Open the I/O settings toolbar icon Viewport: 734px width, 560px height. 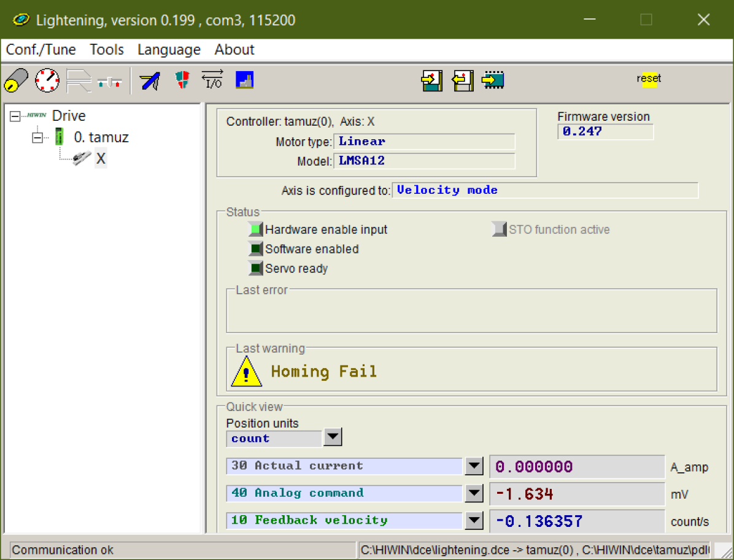[x=212, y=80]
